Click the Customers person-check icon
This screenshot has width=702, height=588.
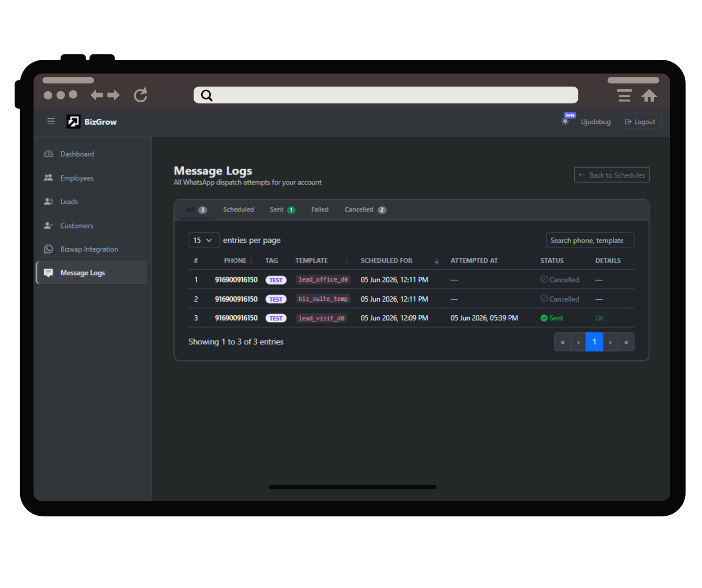pos(48,225)
